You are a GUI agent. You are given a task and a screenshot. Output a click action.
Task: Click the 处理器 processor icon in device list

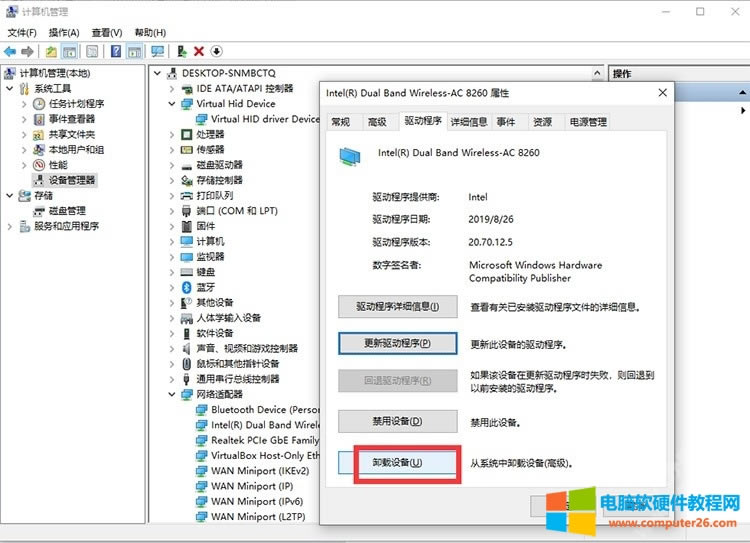187,134
